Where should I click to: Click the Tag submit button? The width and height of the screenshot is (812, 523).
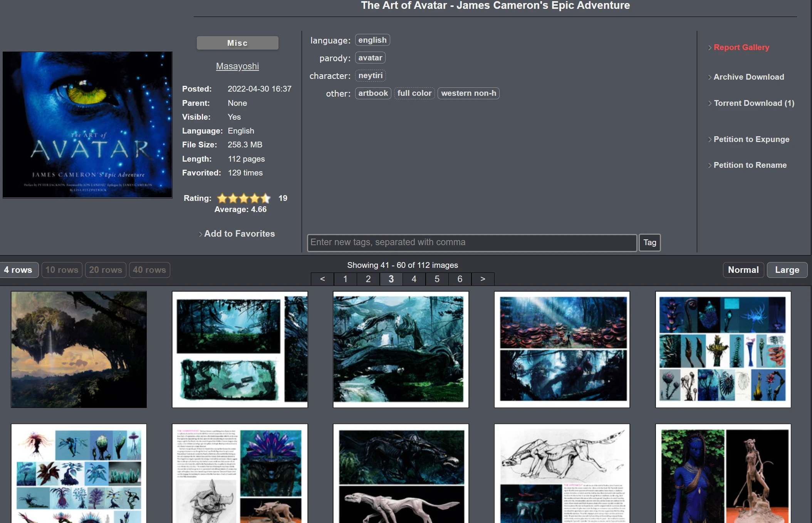tap(649, 242)
